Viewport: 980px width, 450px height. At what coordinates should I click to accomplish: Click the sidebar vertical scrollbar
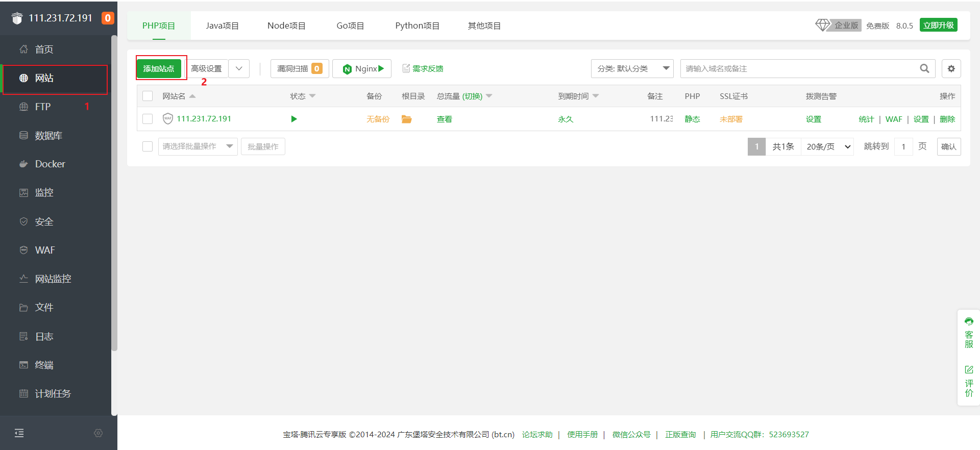coord(114,194)
